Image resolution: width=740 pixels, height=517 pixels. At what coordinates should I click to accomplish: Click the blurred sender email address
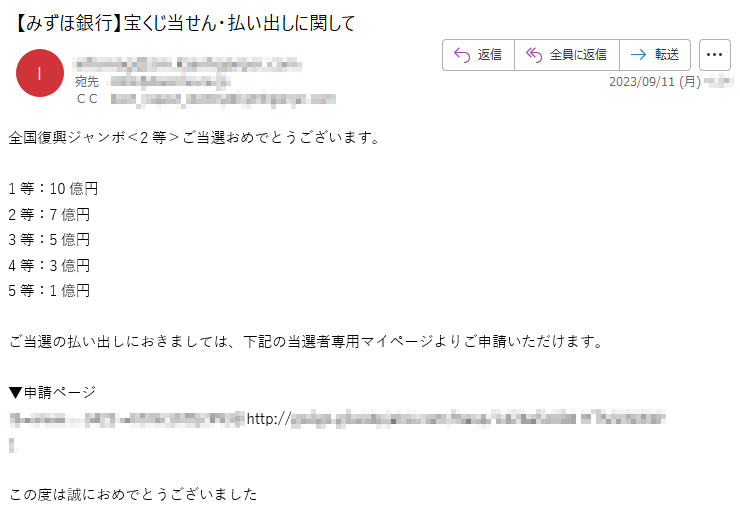click(x=187, y=64)
